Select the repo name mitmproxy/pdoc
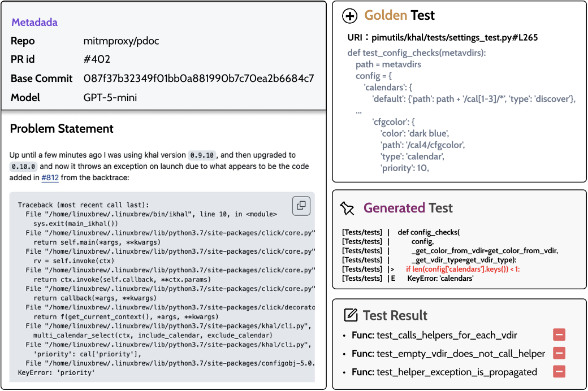 (120, 41)
